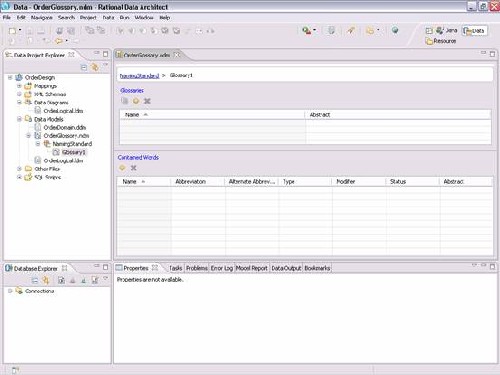Screen dimensions: 500x375
Task: Open the Navigate menu
Action: point(42,17)
